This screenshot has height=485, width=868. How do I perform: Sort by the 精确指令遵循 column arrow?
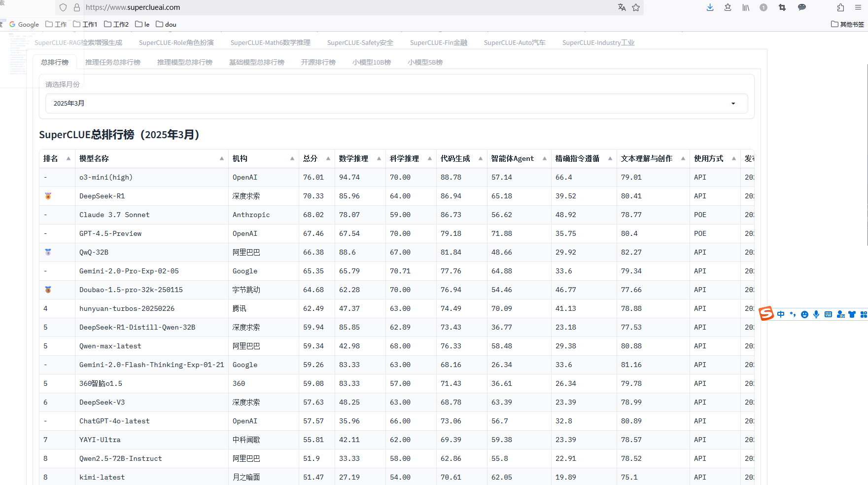pos(610,159)
